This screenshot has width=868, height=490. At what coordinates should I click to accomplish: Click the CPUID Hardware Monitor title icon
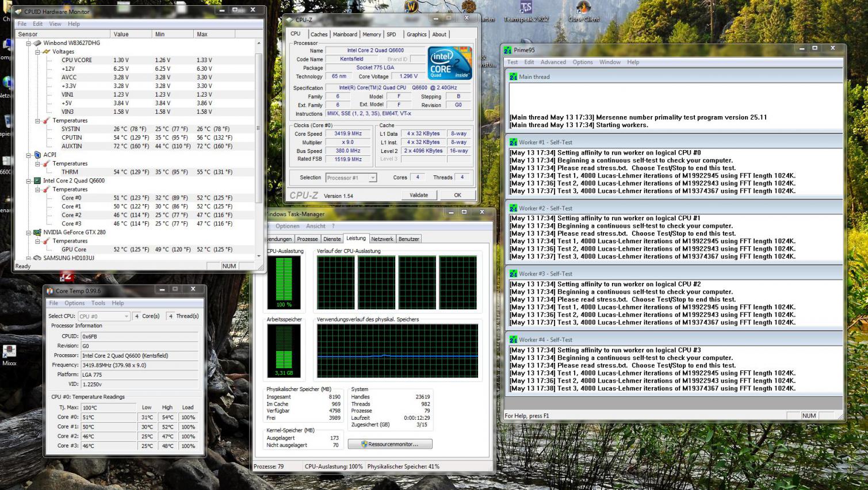point(18,11)
